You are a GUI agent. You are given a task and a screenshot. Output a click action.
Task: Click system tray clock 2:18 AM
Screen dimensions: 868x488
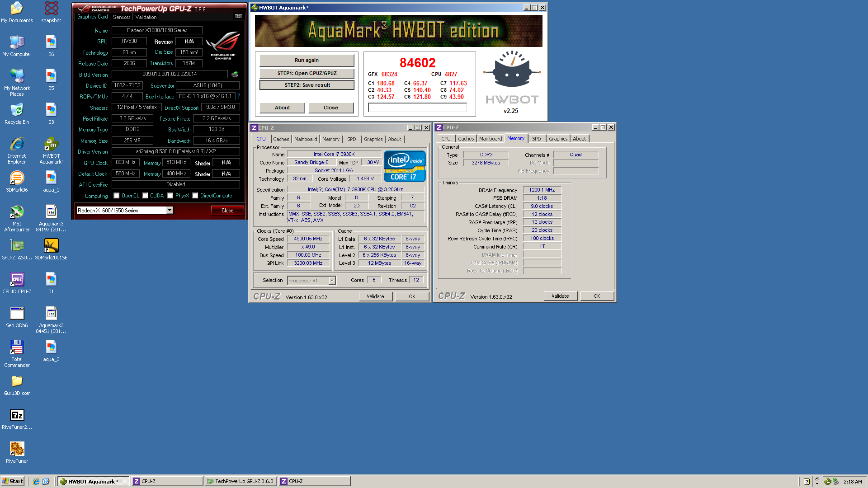[853, 482]
